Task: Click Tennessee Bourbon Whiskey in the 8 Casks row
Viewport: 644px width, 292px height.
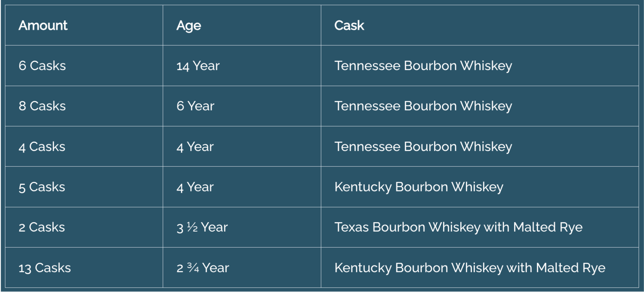Action: (x=423, y=106)
